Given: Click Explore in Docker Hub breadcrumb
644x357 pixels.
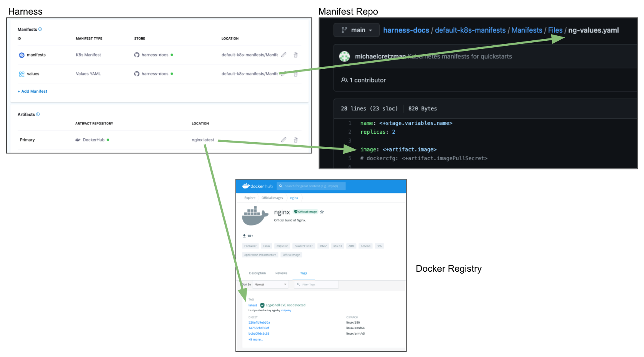Looking at the screenshot, I should click(x=250, y=198).
